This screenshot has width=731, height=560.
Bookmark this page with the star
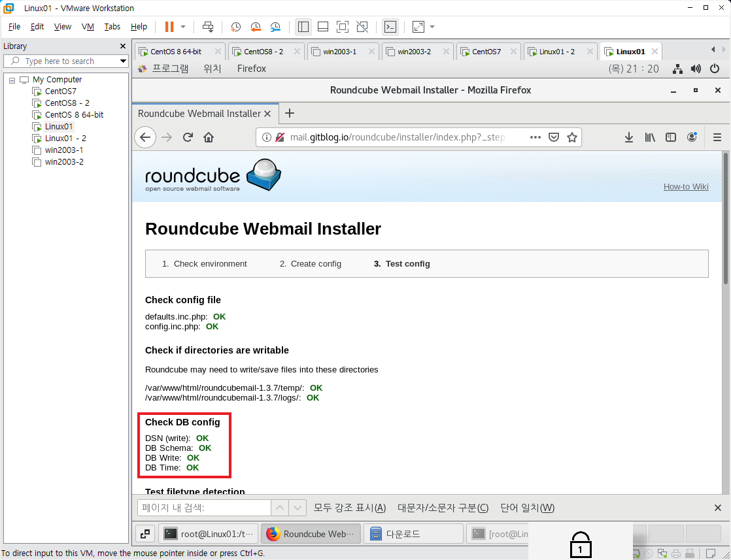572,137
